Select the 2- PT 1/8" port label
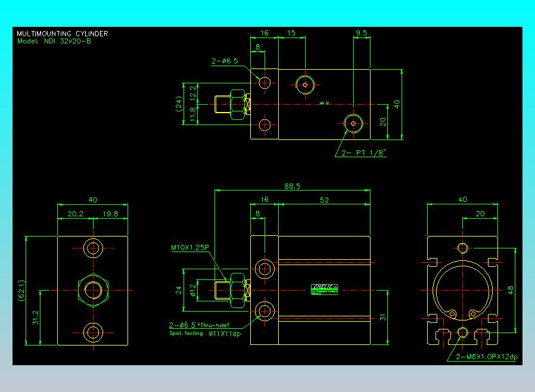The width and height of the screenshot is (535, 392). pyautogui.click(x=364, y=153)
